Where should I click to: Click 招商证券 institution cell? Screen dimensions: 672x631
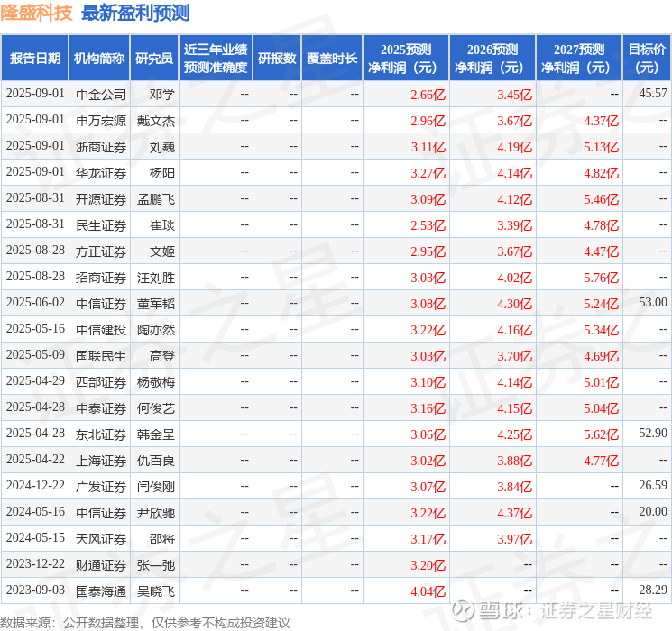(101, 278)
